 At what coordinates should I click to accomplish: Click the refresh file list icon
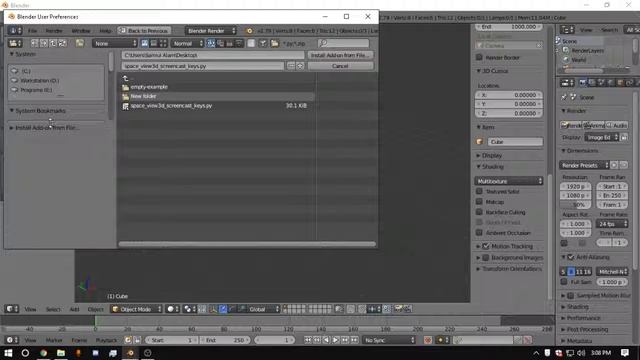[x=62, y=43]
